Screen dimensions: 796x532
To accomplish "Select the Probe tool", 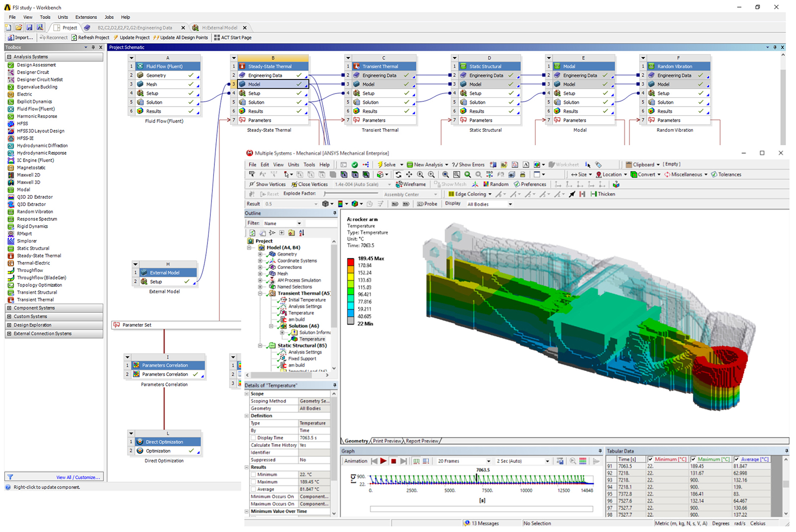I will coord(428,204).
